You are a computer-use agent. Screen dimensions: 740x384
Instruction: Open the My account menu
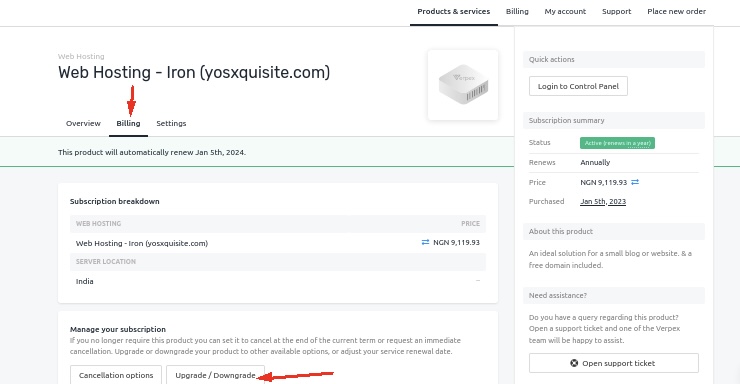pos(565,11)
